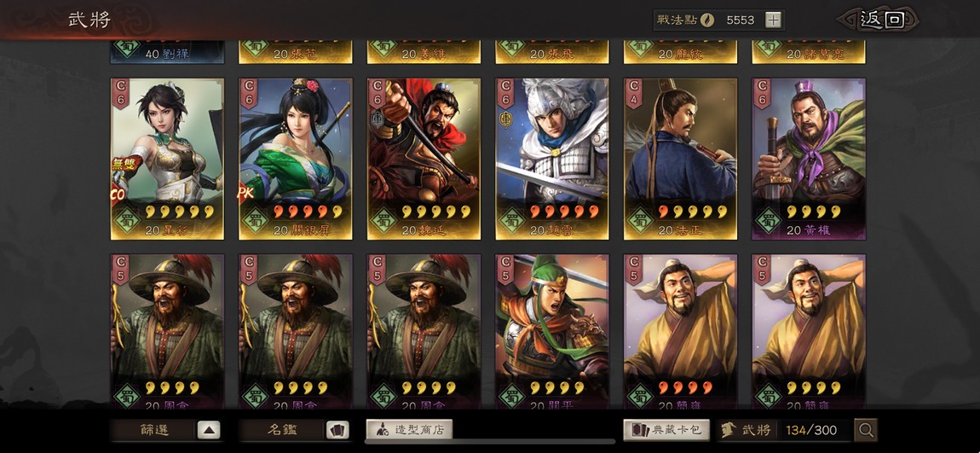Click the cards icon on 典藏卡包 button

(x=639, y=430)
